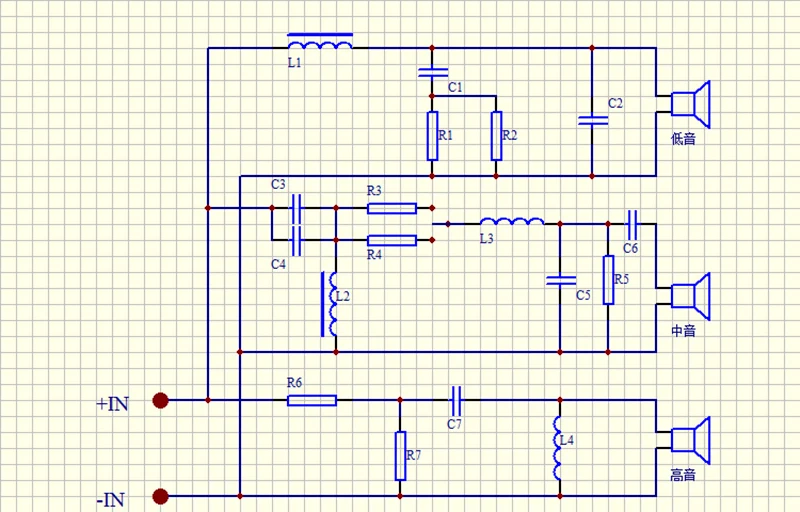Select the L4 inductor symbol

tap(557, 448)
